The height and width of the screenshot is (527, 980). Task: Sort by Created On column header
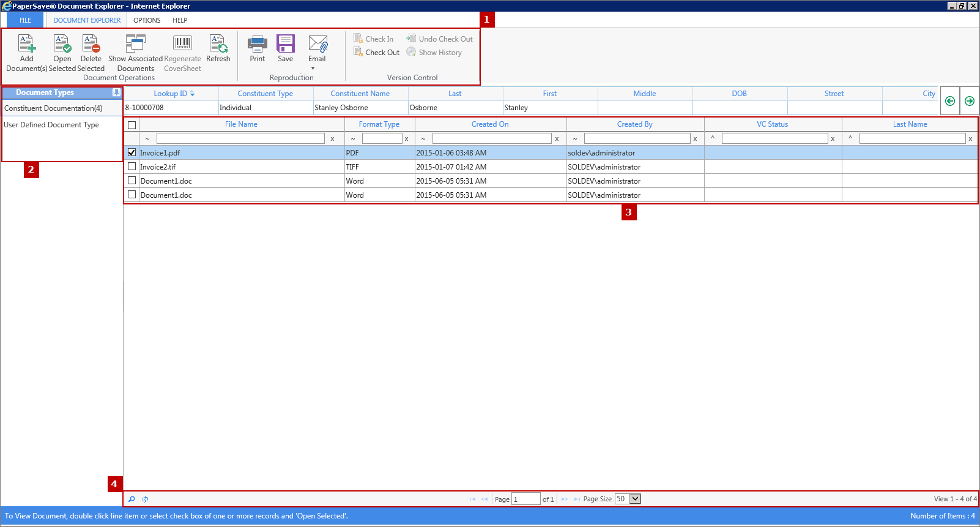coord(490,124)
